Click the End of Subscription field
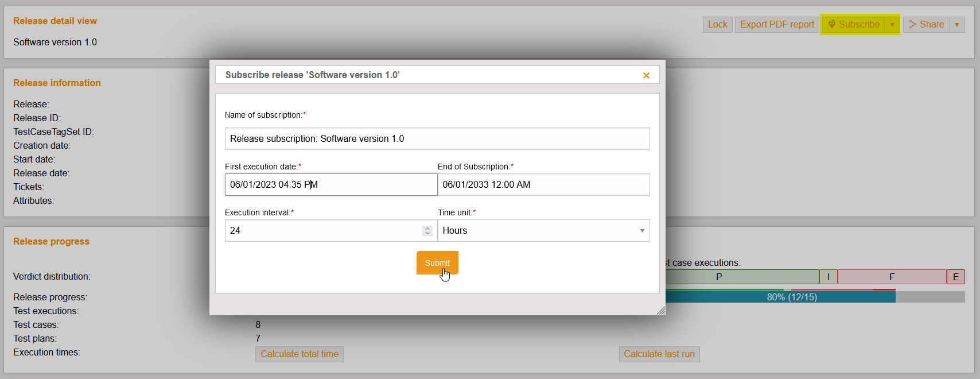980x379 pixels. pyautogui.click(x=543, y=184)
